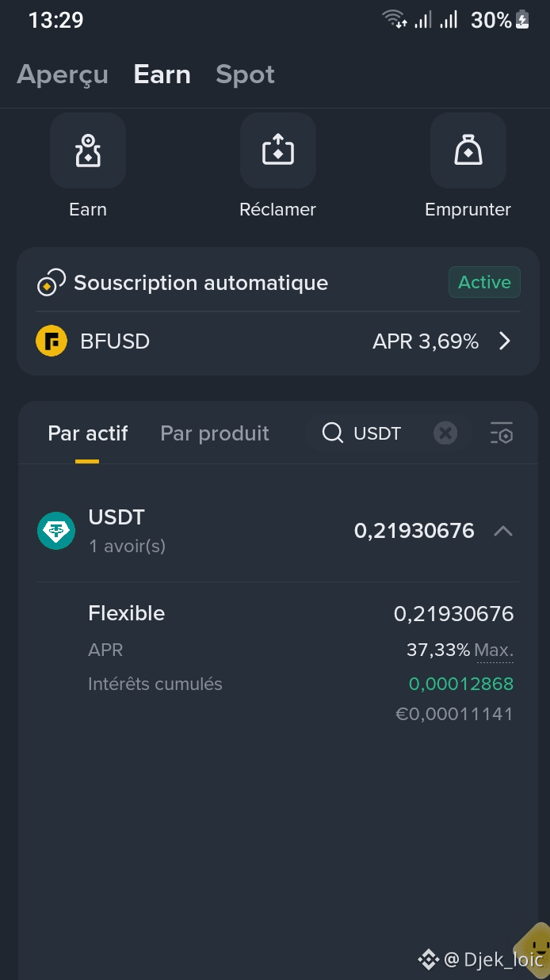Collapse the USDT holdings row
The height and width of the screenshot is (980, 550).
pyautogui.click(x=503, y=531)
